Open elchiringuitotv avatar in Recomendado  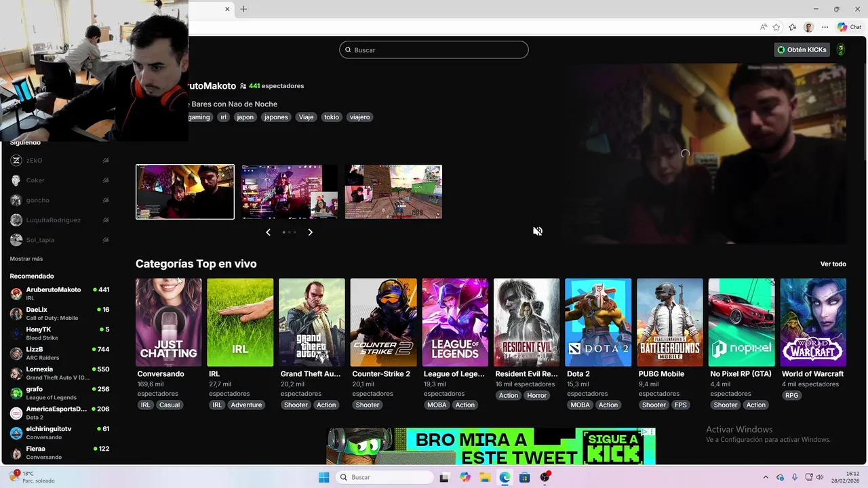pos(16,432)
